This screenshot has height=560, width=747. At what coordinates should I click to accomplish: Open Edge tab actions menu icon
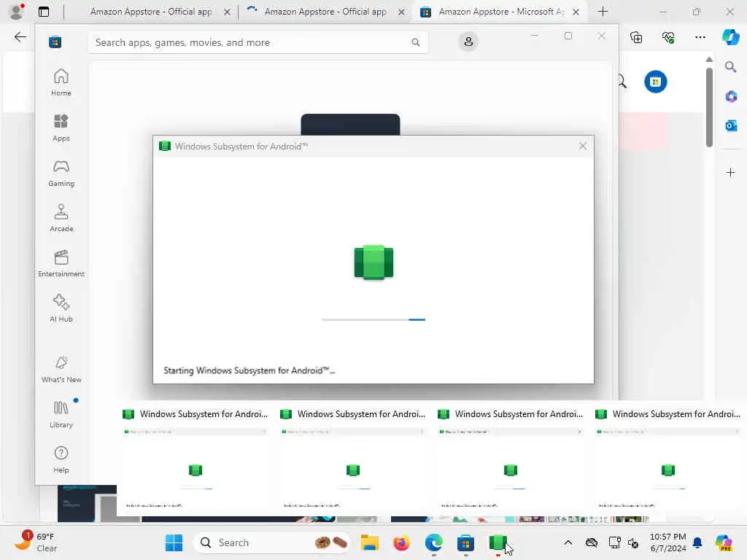[x=43, y=12]
